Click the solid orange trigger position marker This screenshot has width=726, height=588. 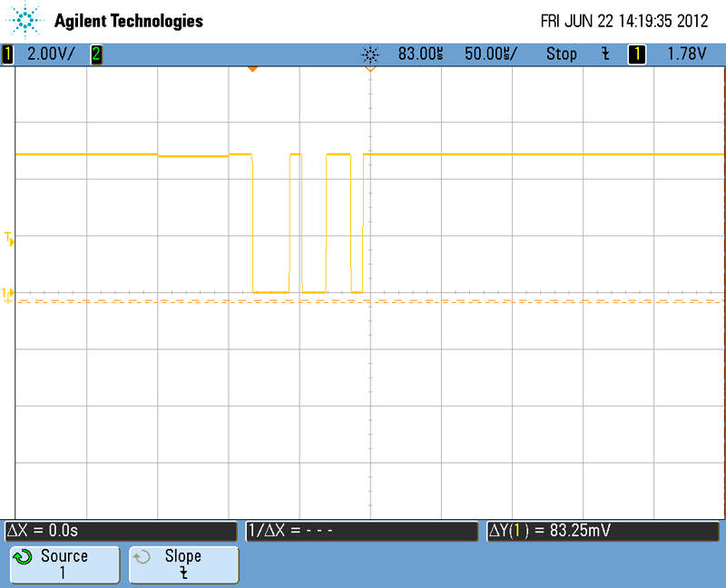(252, 70)
